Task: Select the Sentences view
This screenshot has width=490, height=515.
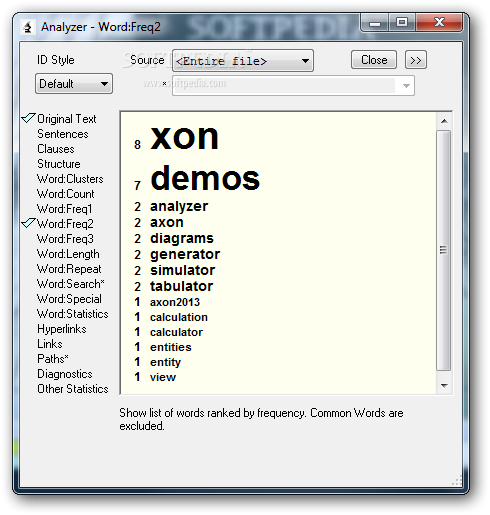Action: click(x=63, y=134)
